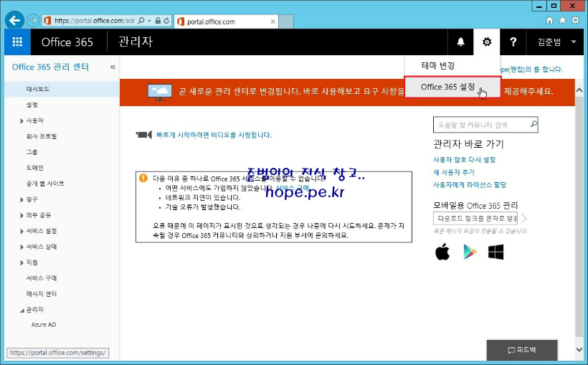The image size is (588, 365).
Task: Open browser favorites star icon
Action: 562,20
